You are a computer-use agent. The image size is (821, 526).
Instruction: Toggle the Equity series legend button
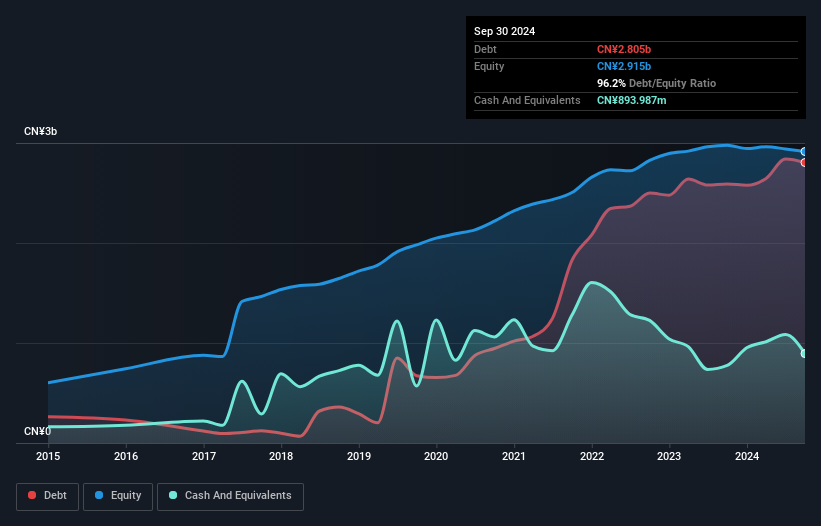click(118, 496)
